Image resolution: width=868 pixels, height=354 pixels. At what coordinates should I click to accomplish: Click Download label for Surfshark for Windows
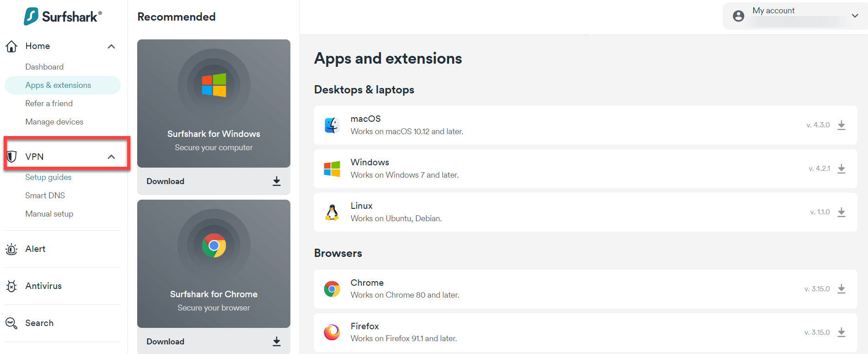[166, 181]
